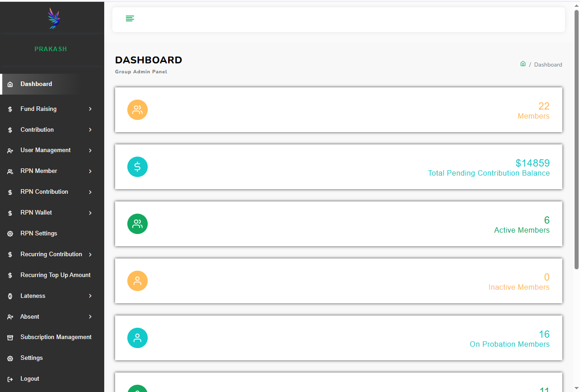
Task: Click the user-plus icon beside User Management
Action: click(10, 151)
